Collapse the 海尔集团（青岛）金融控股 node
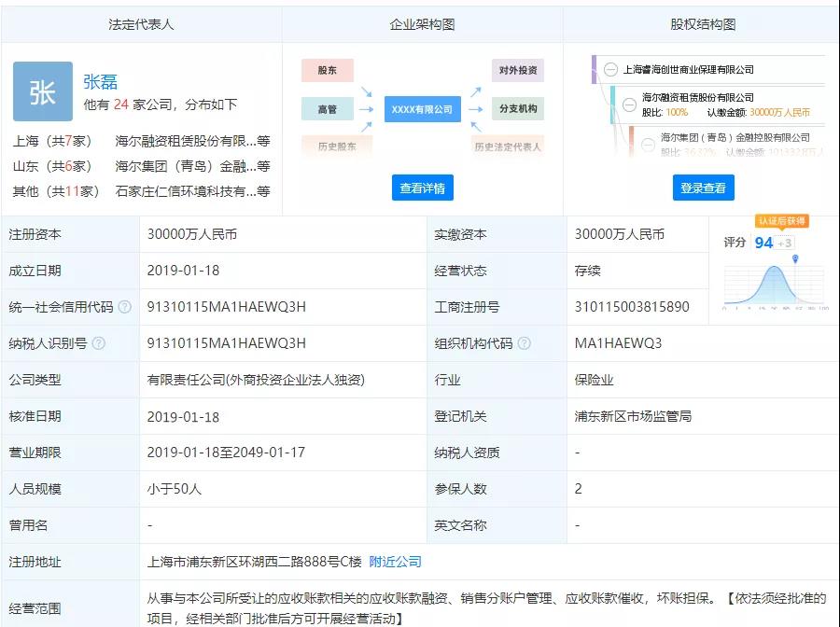The height and width of the screenshot is (627, 840). pyautogui.click(x=649, y=146)
